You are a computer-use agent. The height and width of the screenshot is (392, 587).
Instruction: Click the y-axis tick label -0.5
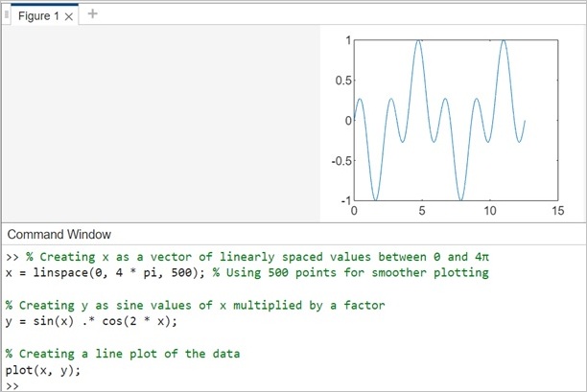[338, 161]
